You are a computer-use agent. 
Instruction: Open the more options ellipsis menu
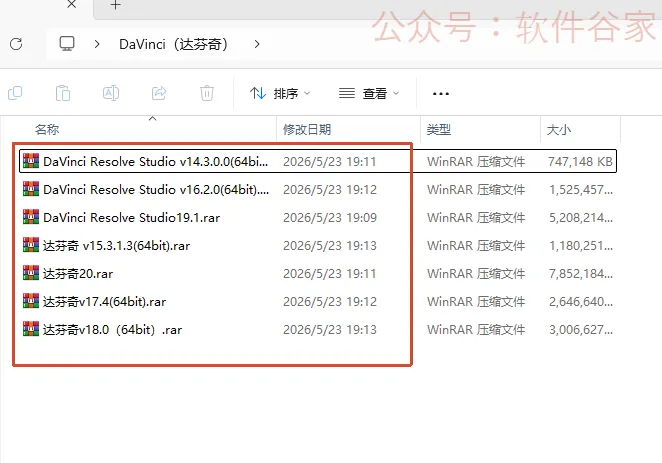(x=441, y=94)
